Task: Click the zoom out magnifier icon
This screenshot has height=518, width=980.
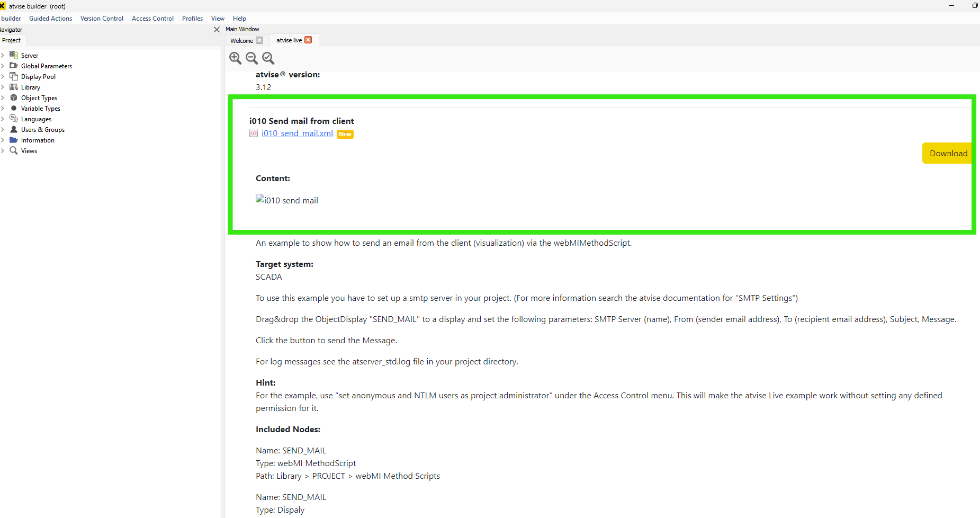Action: pos(252,58)
